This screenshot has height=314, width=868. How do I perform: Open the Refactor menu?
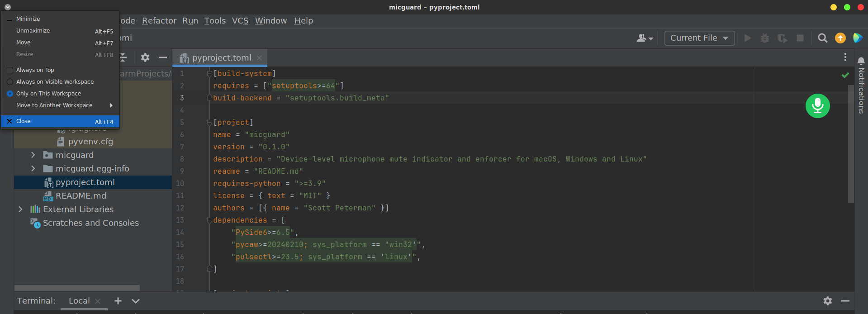coord(159,21)
